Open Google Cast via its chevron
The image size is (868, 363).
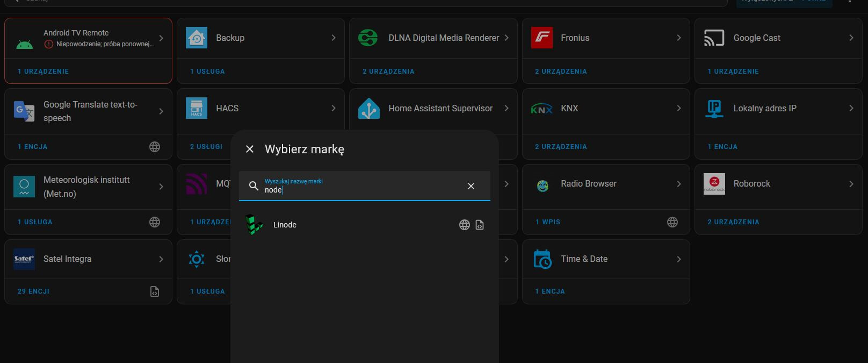[x=851, y=38]
